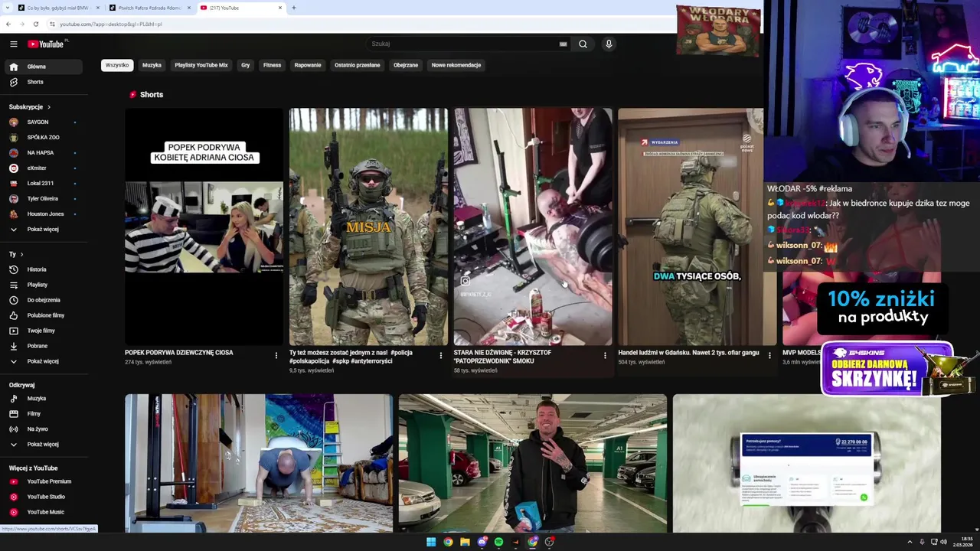Open the YouTube hamburger guide menu

click(x=13, y=44)
